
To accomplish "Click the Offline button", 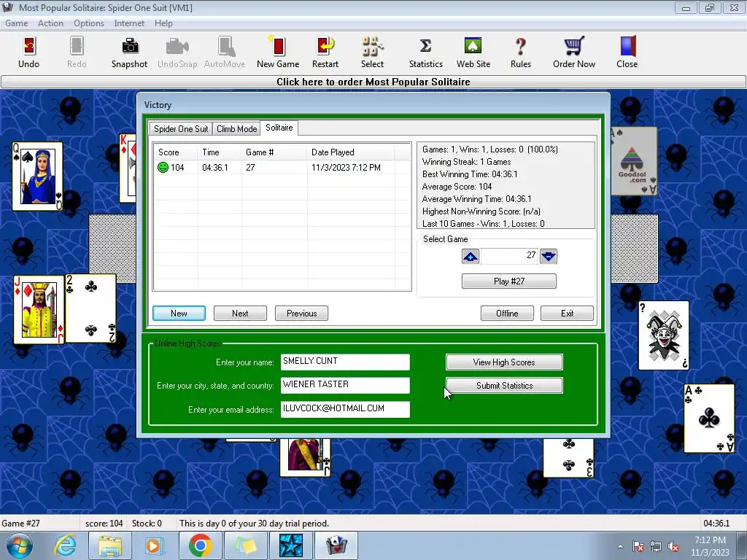I will tap(508, 314).
